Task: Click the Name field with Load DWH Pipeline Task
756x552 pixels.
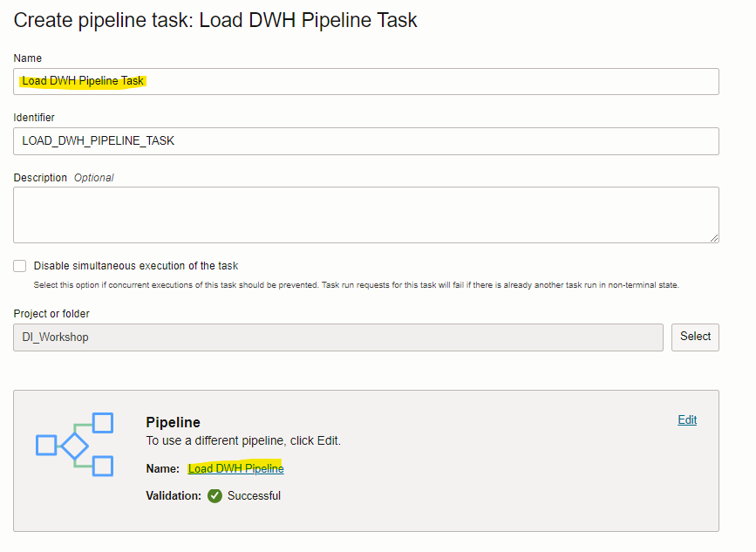Action: tap(366, 81)
